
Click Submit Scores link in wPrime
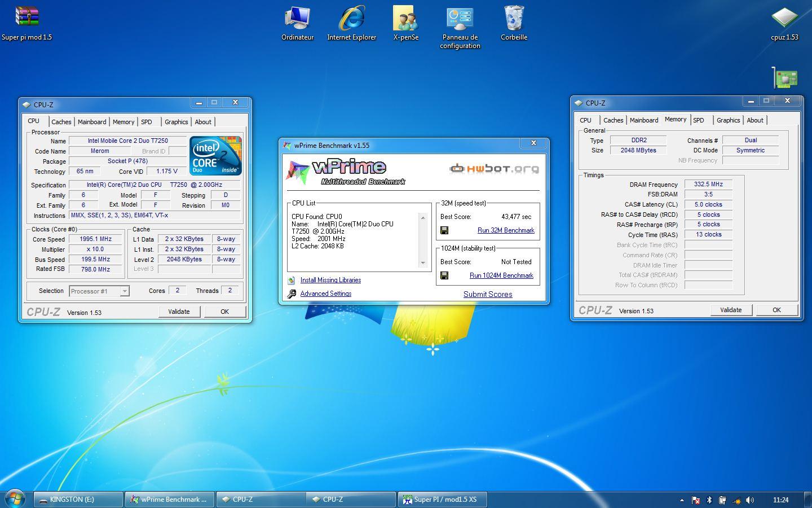[x=488, y=294]
